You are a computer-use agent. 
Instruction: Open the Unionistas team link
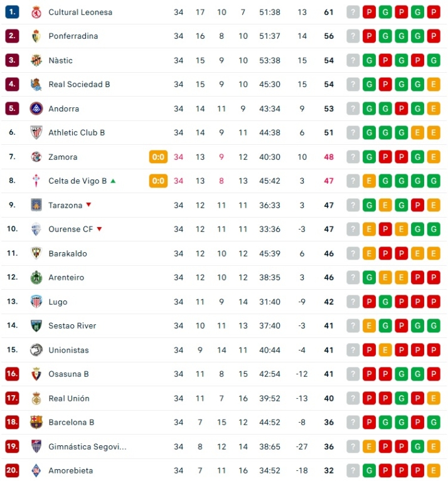point(68,350)
